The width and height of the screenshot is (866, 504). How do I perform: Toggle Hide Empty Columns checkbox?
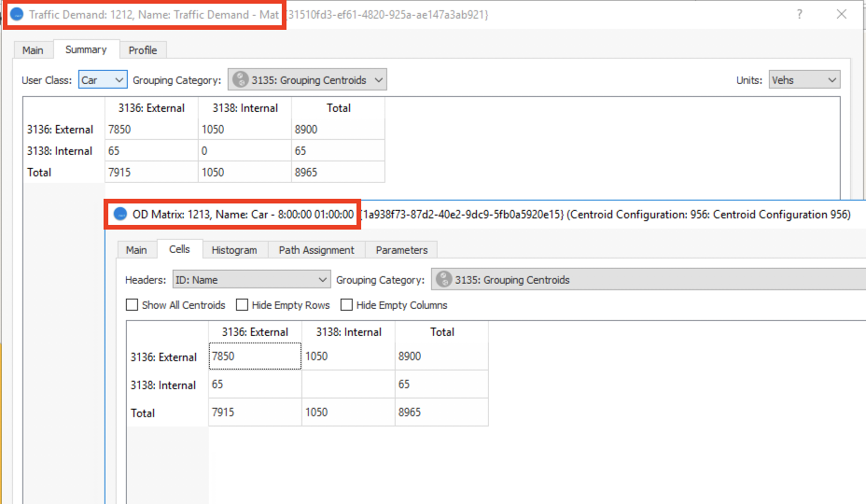[x=347, y=305]
